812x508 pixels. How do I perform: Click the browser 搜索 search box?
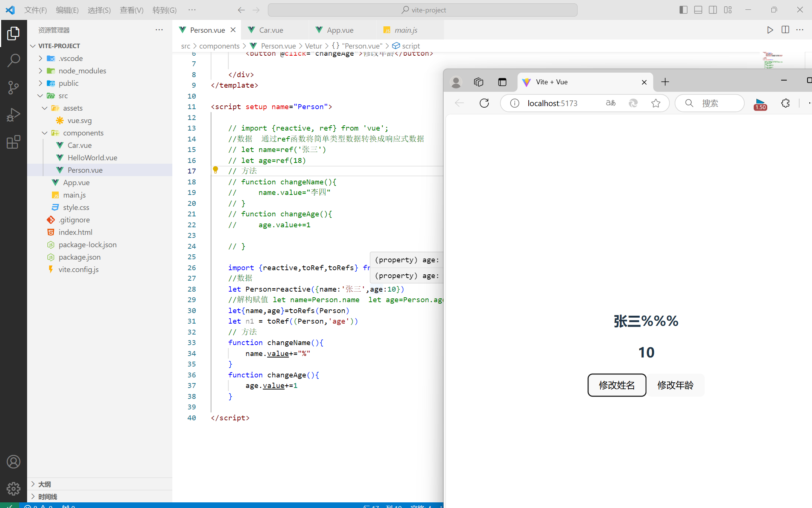[x=710, y=103]
